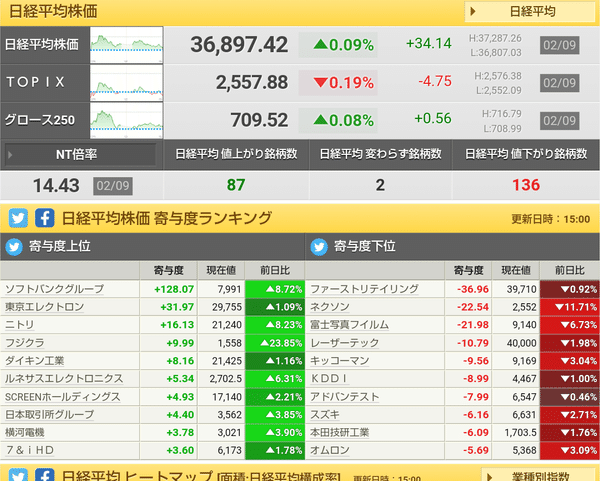600x481 pixels.
Task: Click Facebook icon beside 日経平均 ヒートマップ heading
Action: coord(44,474)
